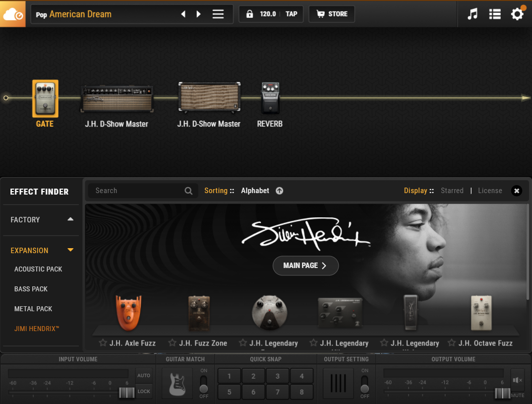Pick the J.H. Fuzz Zone pedal
This screenshot has height=404, width=532.
point(199,313)
